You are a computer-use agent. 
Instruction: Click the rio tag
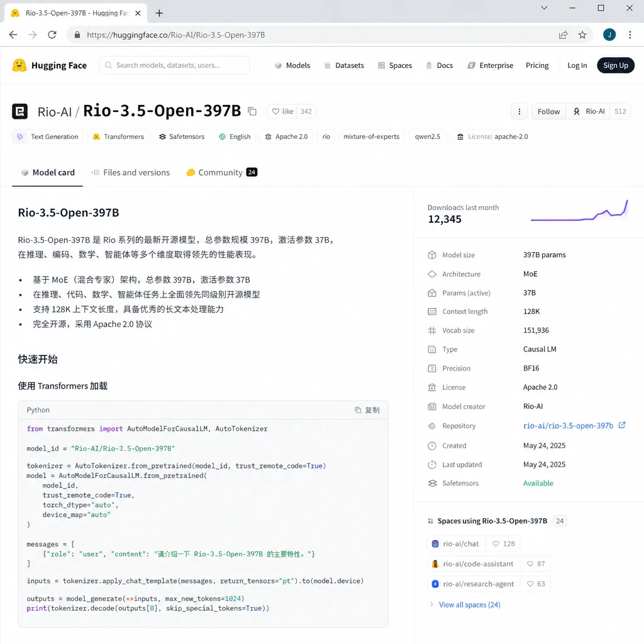click(326, 136)
